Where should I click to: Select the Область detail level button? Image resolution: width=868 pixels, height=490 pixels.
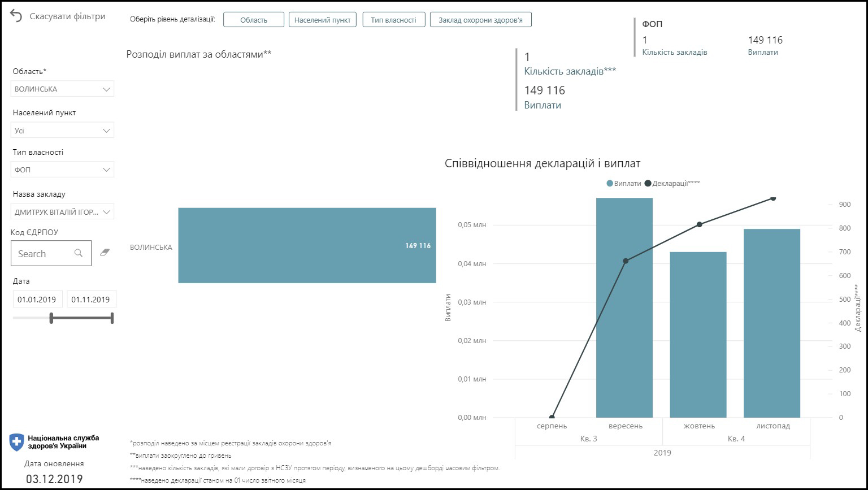[253, 20]
